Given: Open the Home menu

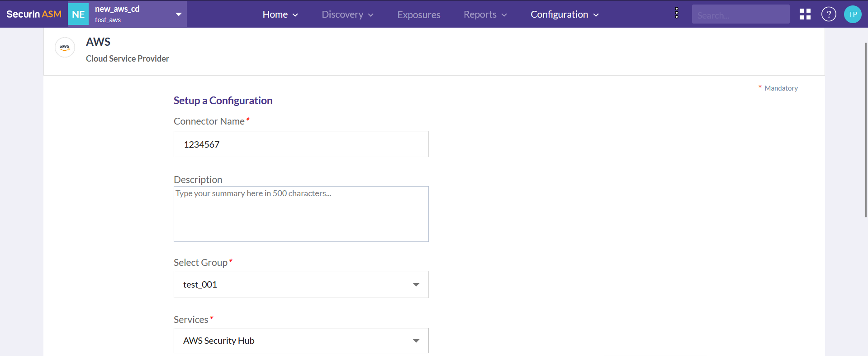Looking at the screenshot, I should (x=280, y=14).
